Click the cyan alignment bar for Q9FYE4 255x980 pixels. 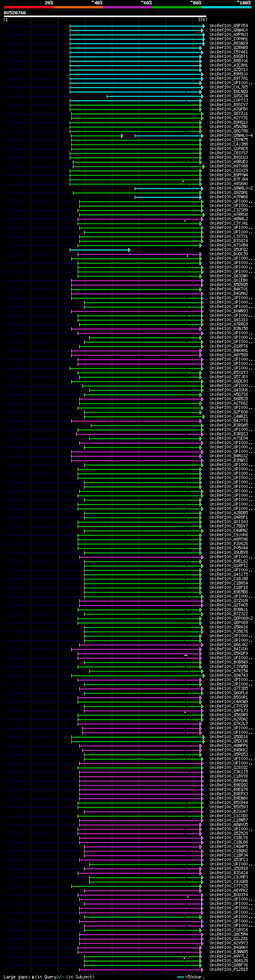click(x=137, y=26)
